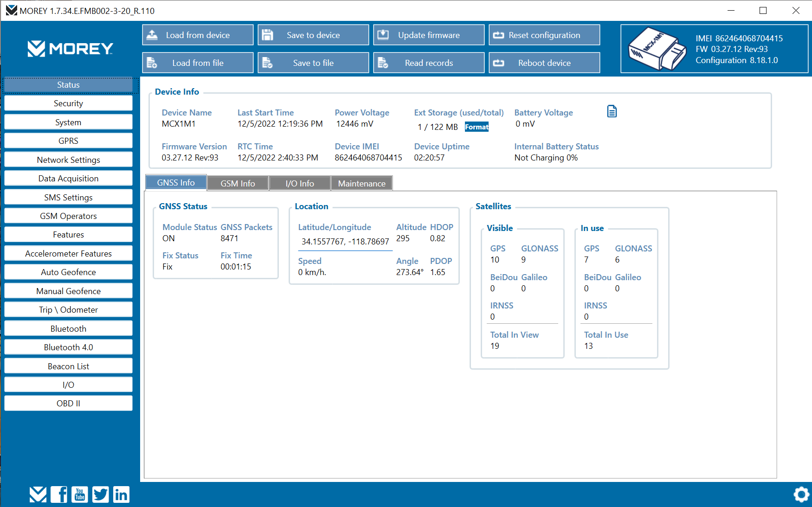This screenshot has height=507, width=812.
Task: Click the document icon beside Battery Voltage
Action: [x=612, y=111]
